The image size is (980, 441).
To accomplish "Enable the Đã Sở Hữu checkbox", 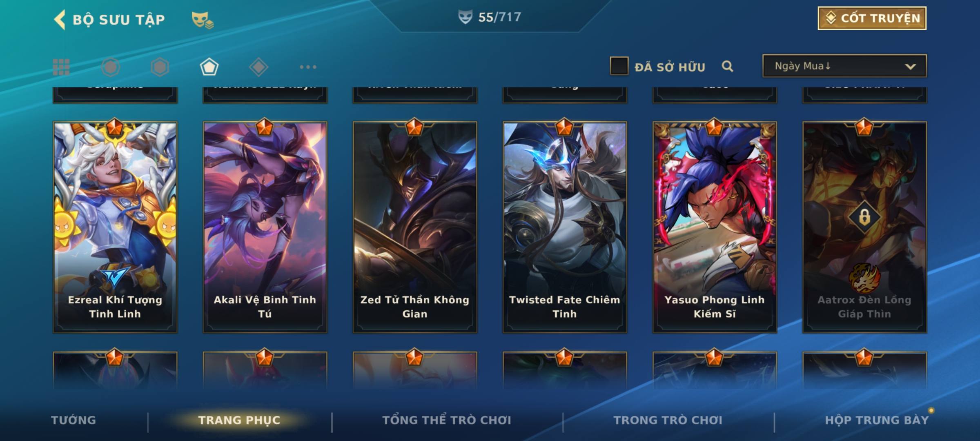I will tap(619, 66).
